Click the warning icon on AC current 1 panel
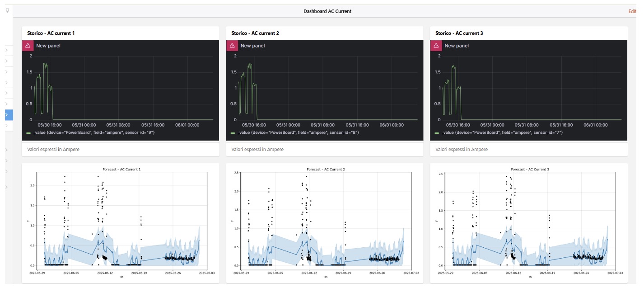Screen dimensions: 644x288 tap(28, 46)
